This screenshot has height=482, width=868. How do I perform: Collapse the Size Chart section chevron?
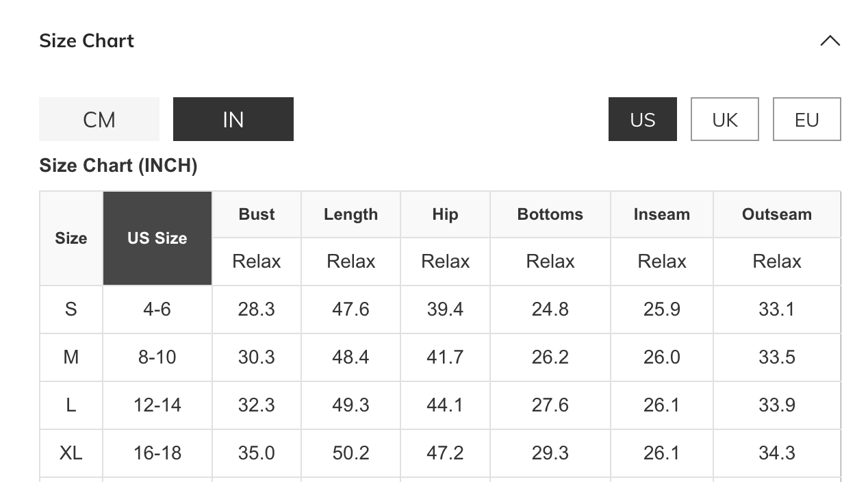pos(830,41)
